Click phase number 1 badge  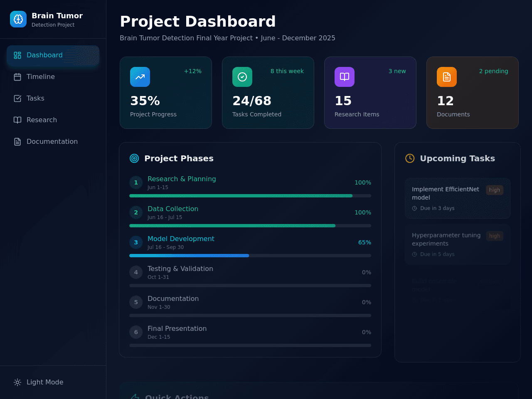(136, 182)
